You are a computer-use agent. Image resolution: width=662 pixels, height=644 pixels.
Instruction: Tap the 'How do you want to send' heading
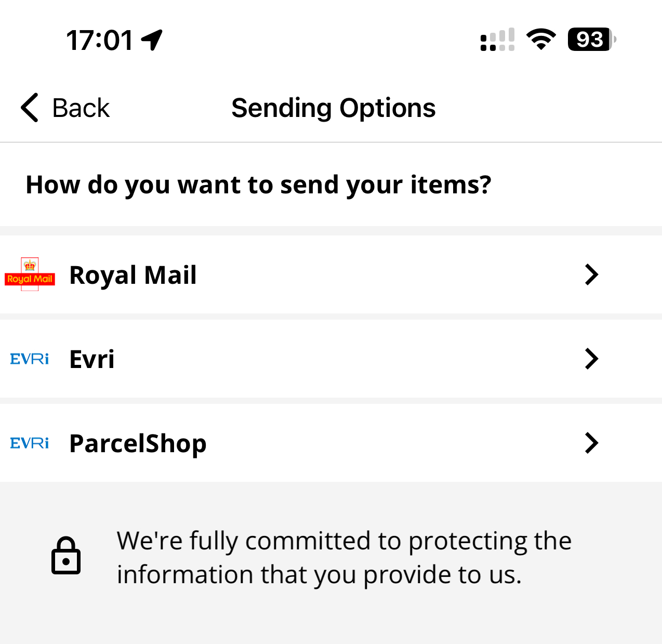pyautogui.click(x=258, y=185)
